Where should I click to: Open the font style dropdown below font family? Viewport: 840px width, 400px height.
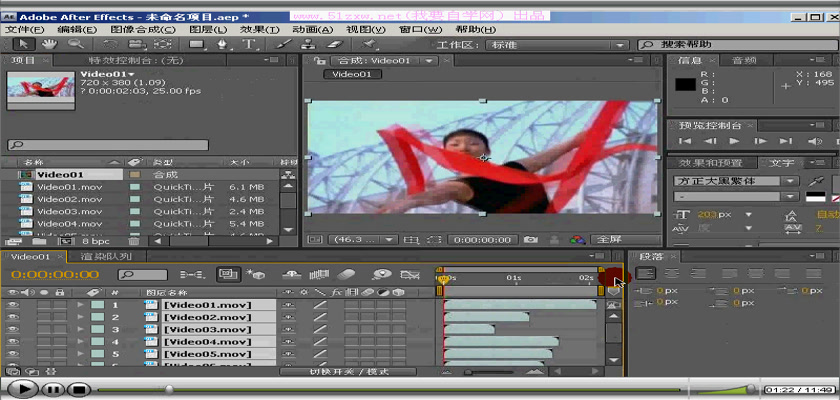pyautogui.click(x=736, y=197)
